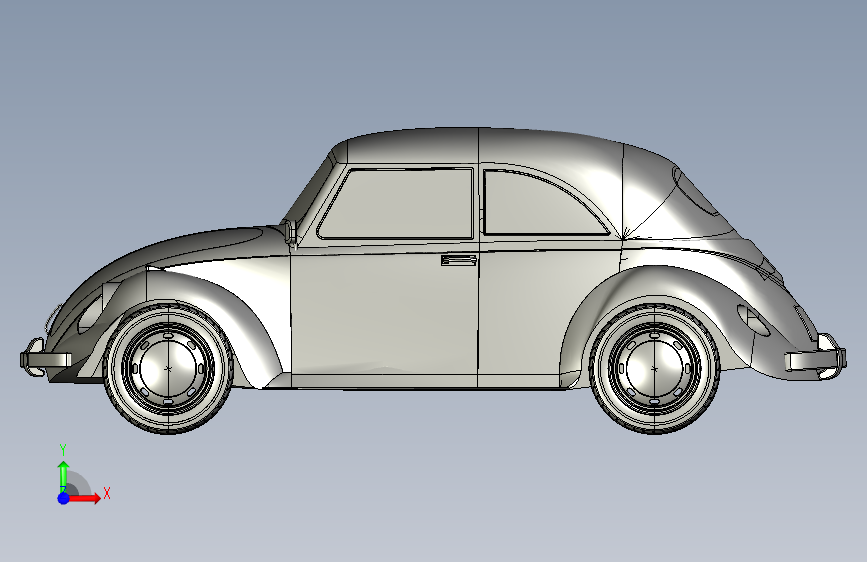867x562 pixels.
Task: Select the oval tail light on the rear fender
Action: 753,320
